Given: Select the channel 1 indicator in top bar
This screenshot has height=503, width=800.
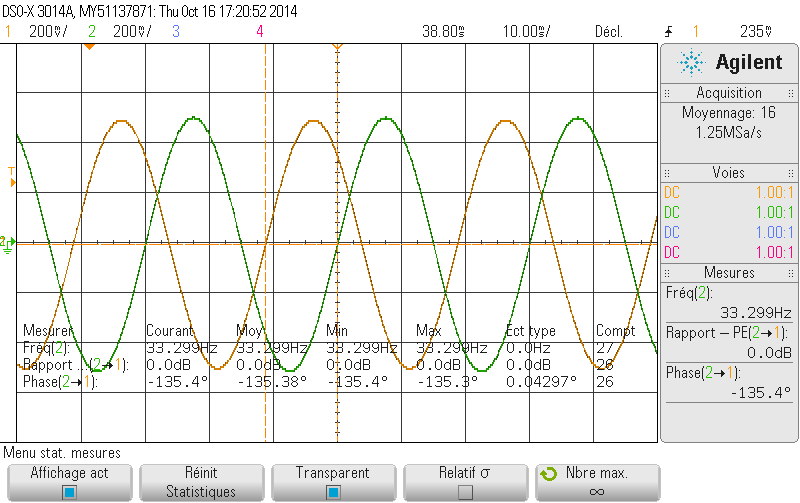Looking at the screenshot, I should point(9,31).
